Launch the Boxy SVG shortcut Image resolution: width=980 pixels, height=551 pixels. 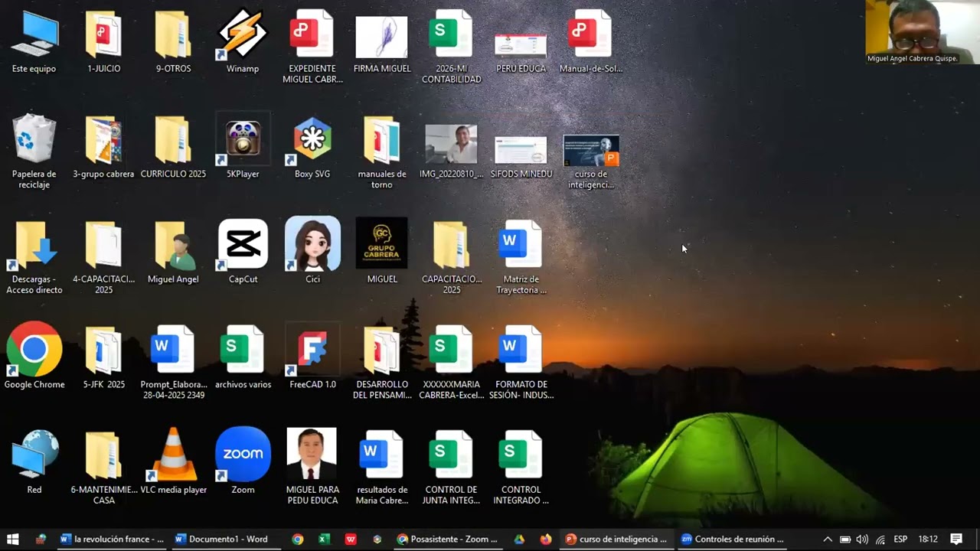[x=312, y=147]
